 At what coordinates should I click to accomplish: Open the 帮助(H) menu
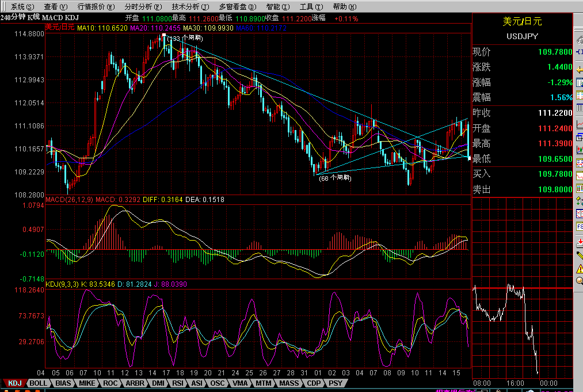click(345, 7)
